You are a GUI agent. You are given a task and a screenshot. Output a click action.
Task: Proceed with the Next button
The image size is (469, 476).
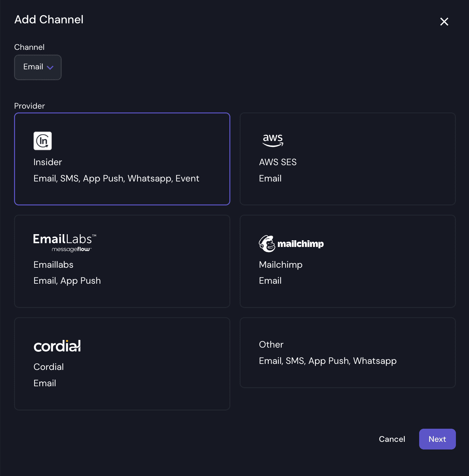(x=437, y=439)
